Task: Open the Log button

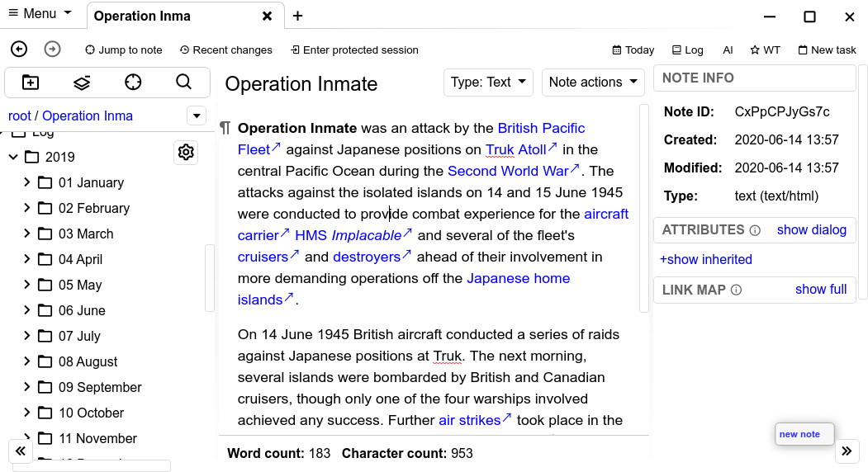Action: (687, 50)
